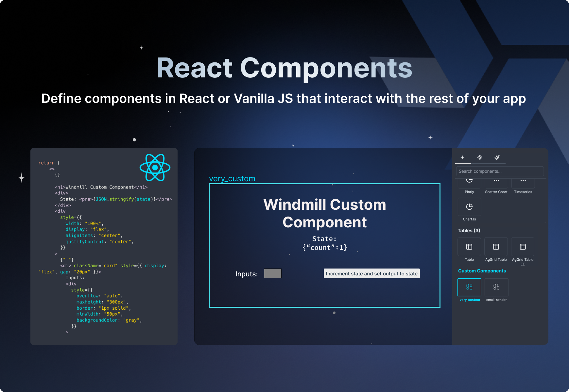The width and height of the screenshot is (569, 392).
Task: Switch to the components diamond tab
Action: tap(480, 157)
